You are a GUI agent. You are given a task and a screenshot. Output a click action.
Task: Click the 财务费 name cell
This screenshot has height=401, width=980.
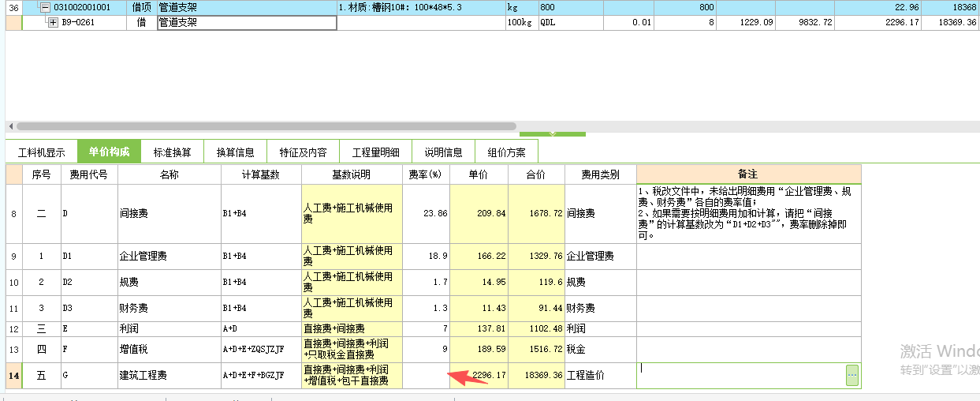click(170, 308)
